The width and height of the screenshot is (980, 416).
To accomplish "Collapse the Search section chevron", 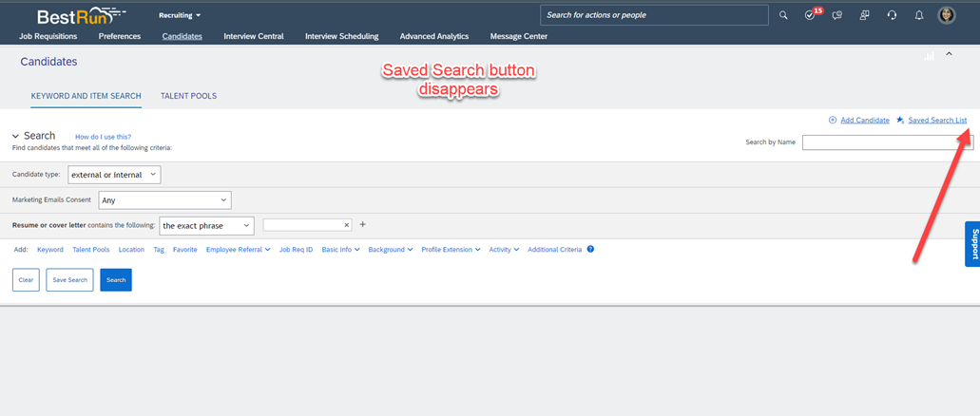I will click(15, 136).
